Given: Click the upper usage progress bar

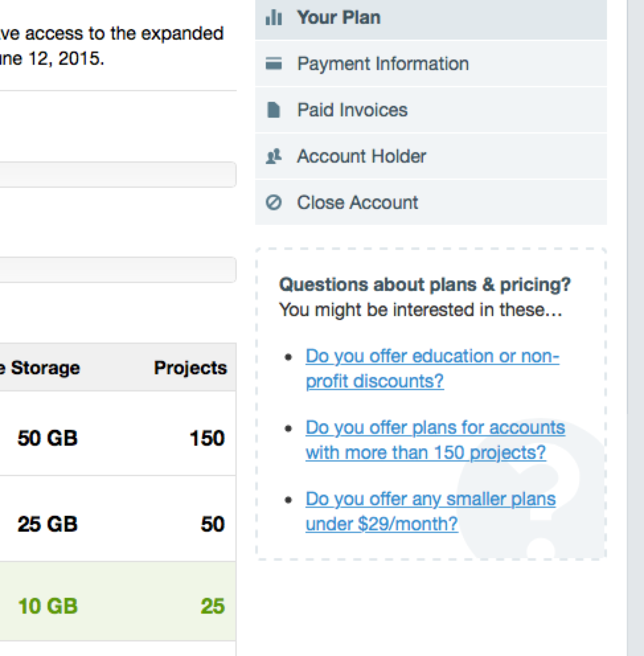Looking at the screenshot, I should point(118,175).
